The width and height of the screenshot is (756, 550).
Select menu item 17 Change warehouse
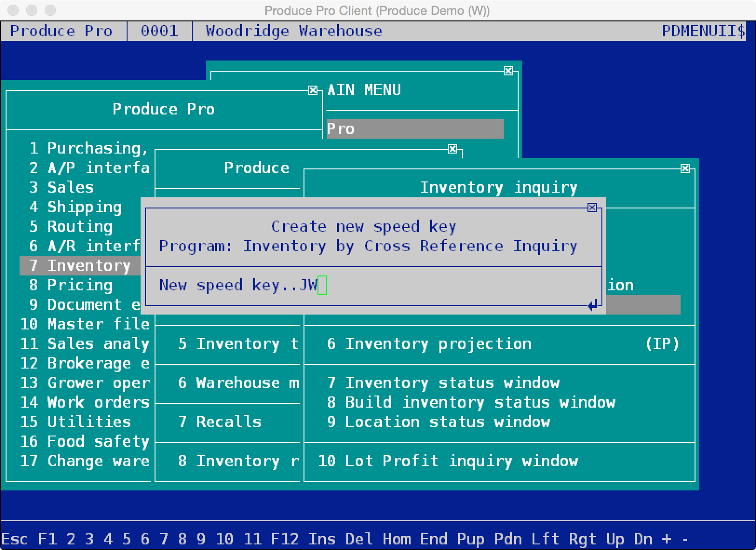point(85,461)
